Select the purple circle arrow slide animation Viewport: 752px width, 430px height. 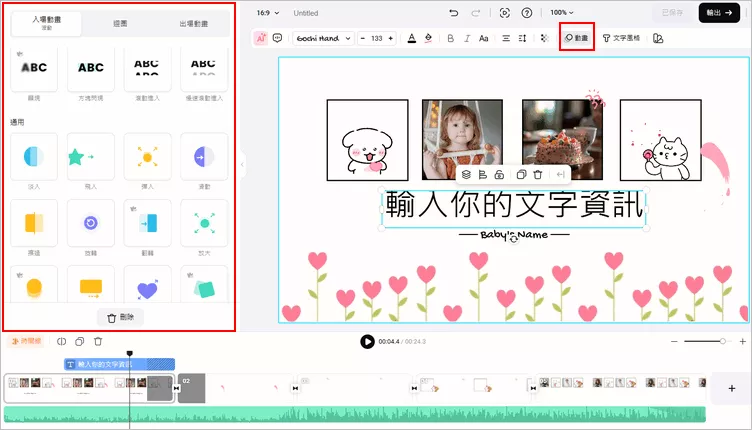point(204,157)
